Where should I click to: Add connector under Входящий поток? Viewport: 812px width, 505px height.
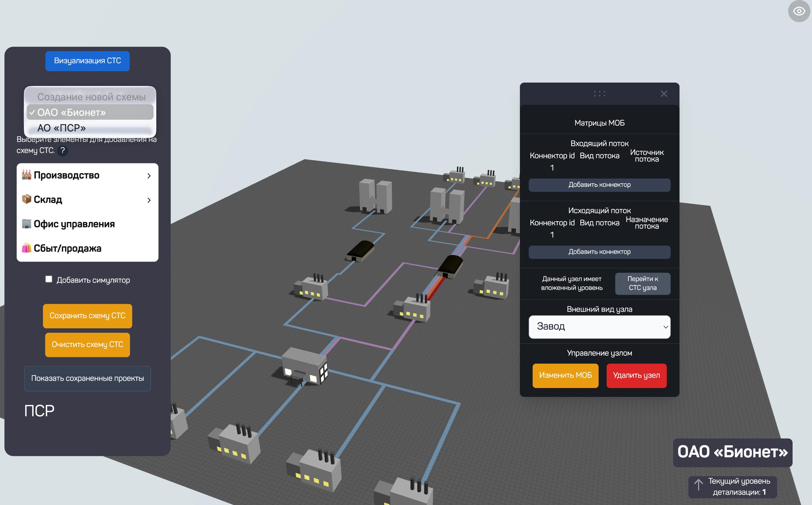pos(599,185)
